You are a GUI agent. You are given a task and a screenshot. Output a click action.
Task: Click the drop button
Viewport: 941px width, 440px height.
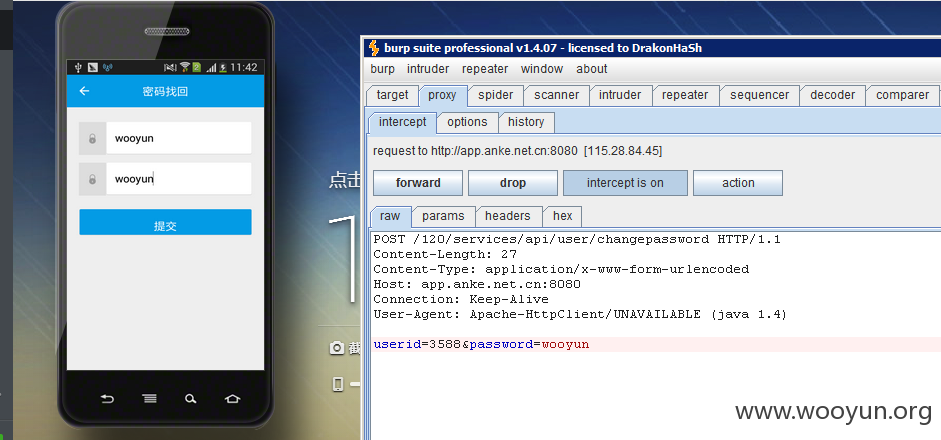tap(513, 183)
